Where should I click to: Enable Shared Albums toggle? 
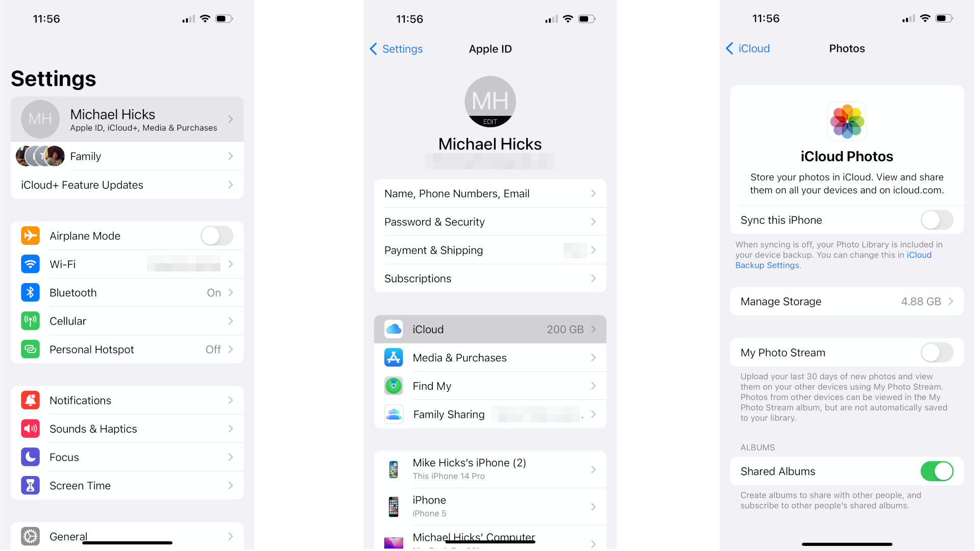pyautogui.click(x=937, y=471)
